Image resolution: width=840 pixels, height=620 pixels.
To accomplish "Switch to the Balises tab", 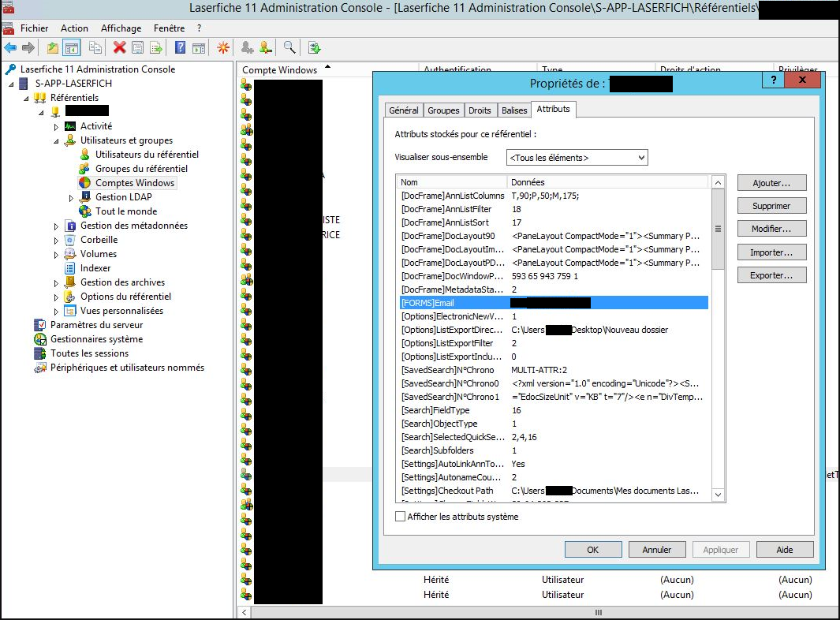I will tap(514, 110).
